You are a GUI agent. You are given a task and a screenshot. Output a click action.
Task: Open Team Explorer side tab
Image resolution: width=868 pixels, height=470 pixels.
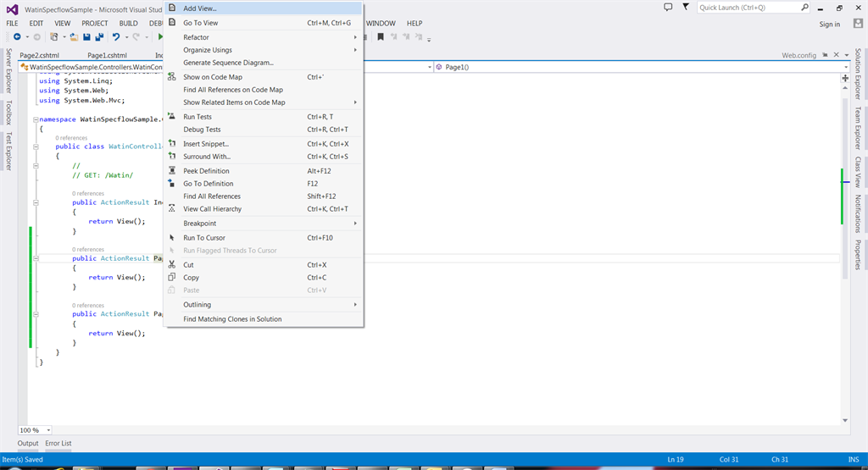click(858, 128)
